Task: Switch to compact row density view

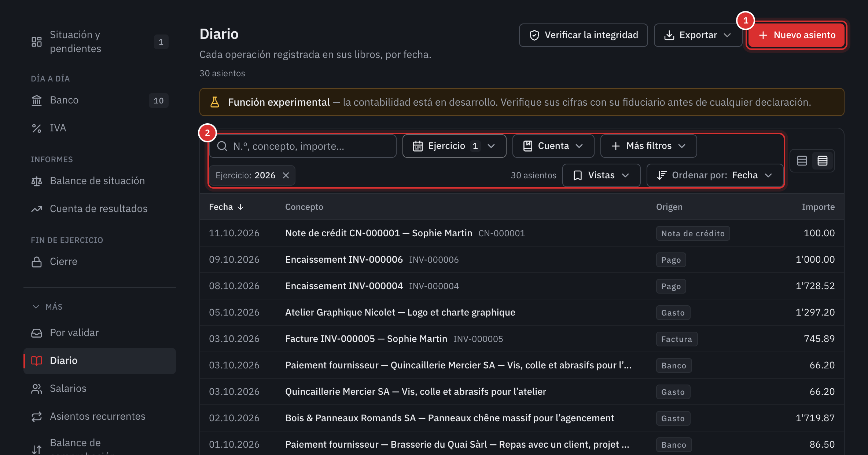Action: [x=823, y=161]
